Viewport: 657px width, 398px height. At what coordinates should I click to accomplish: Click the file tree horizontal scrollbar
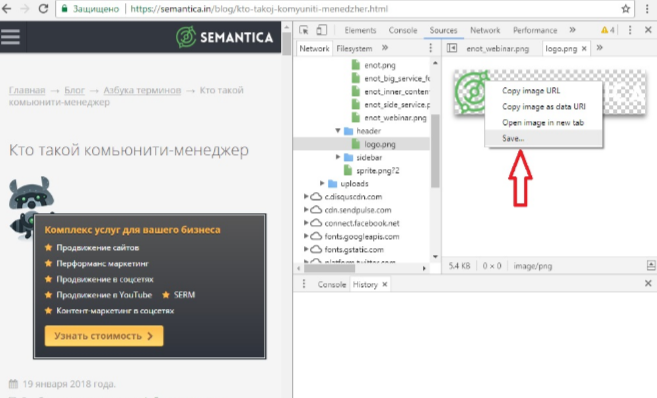click(x=328, y=268)
